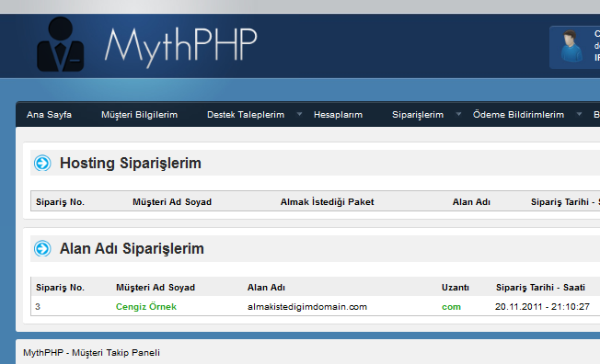Click Almak İstediği Paket column header
The height and width of the screenshot is (364, 600).
[x=328, y=202]
